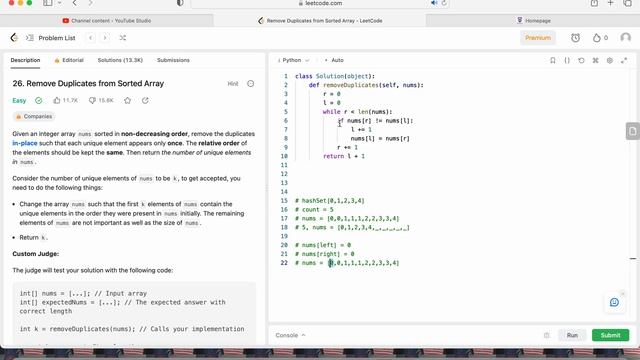Open the Submissions tab
Image resolution: width=640 pixels, height=360 pixels.
pos(173,60)
